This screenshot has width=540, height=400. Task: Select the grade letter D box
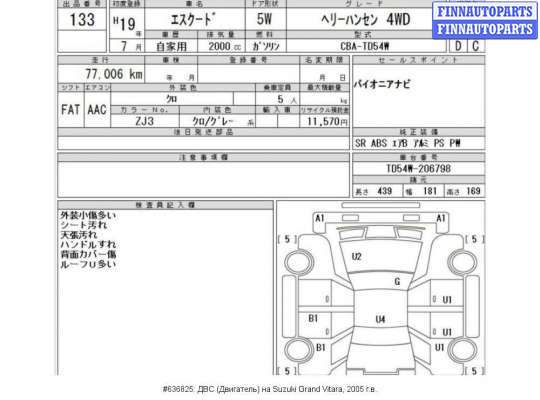coord(458,46)
